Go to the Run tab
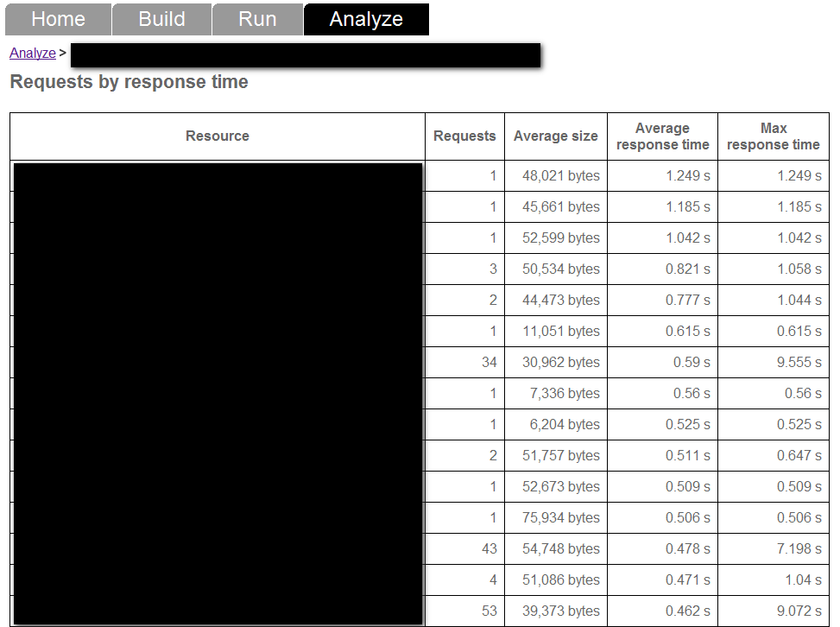This screenshot has height=627, width=840. coord(257,19)
